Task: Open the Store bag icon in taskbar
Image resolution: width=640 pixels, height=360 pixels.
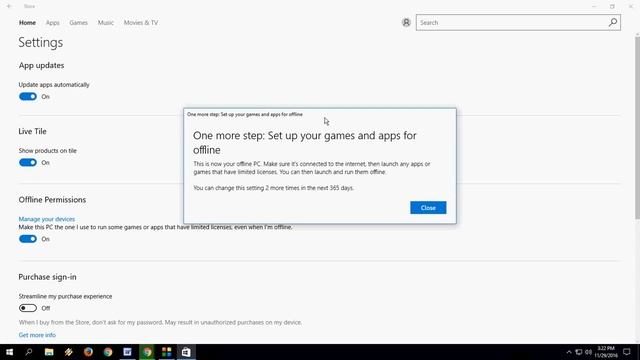Action: point(186,352)
